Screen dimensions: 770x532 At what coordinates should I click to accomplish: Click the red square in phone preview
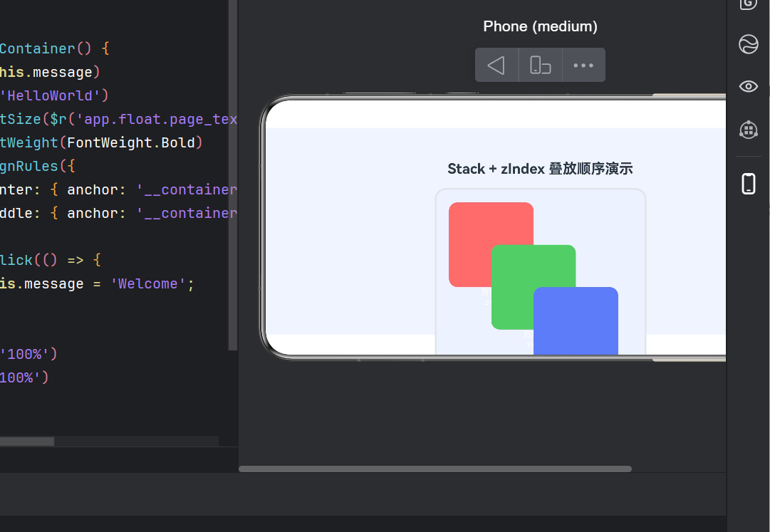[491, 244]
